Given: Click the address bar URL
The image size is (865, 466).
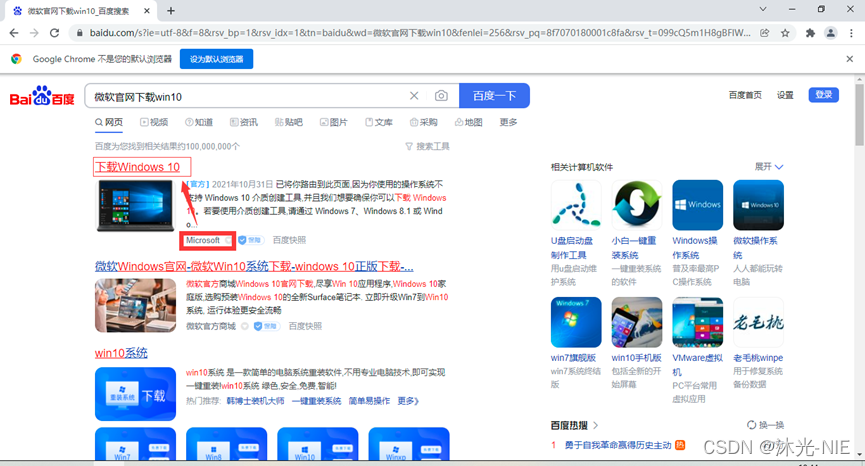Looking at the screenshot, I should (x=419, y=33).
